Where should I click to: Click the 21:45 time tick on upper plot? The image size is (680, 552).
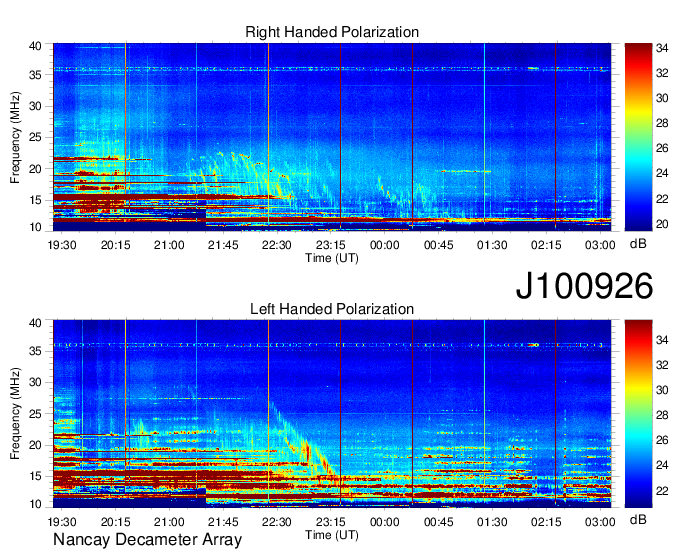[x=223, y=245]
